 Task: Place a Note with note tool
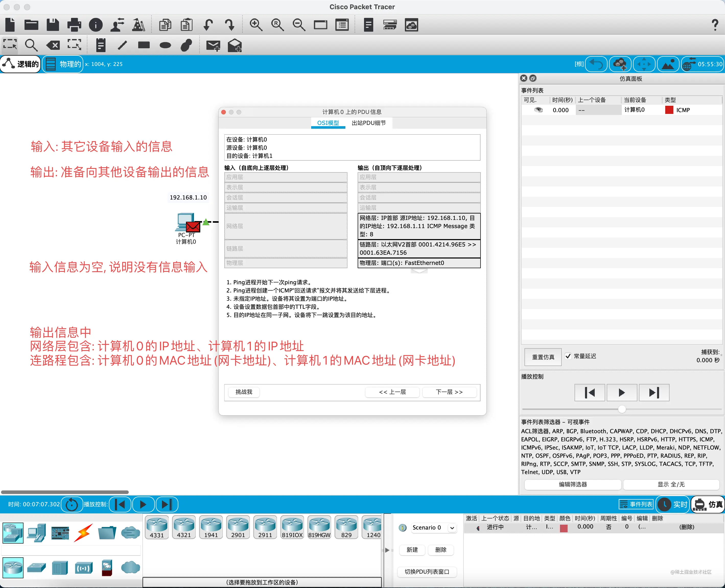tap(101, 45)
